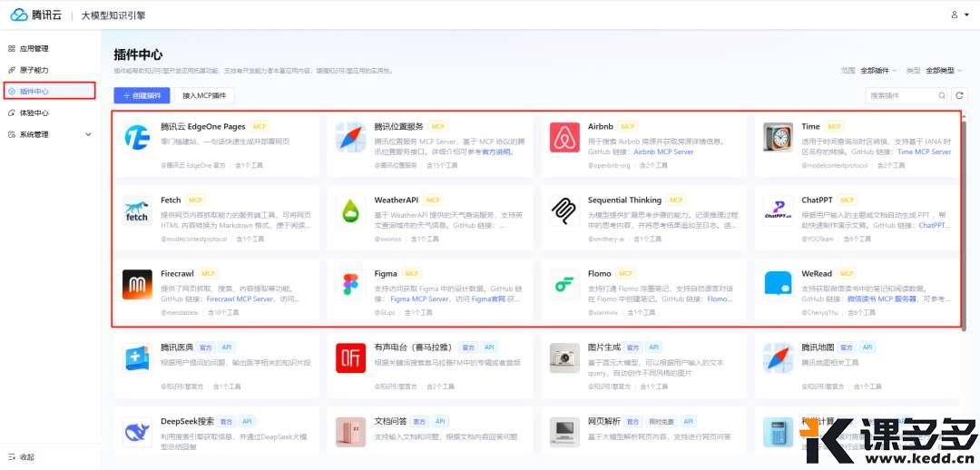
Task: Open the WeRead plugin icon
Action: click(779, 285)
